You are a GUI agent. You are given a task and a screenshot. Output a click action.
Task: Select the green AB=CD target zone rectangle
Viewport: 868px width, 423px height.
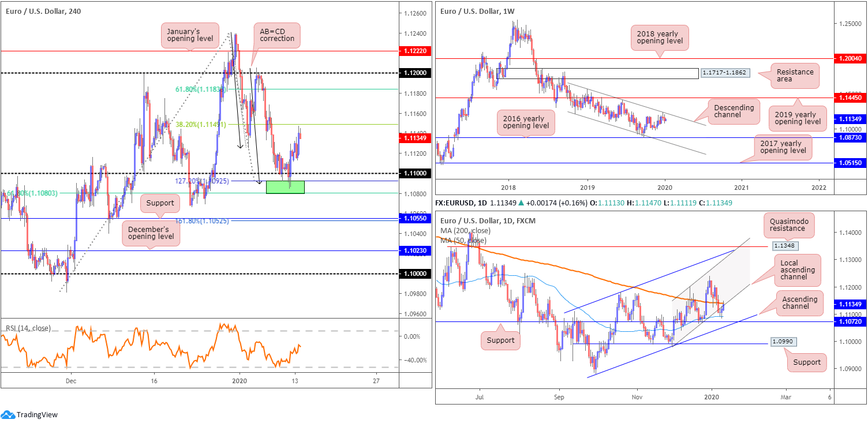pos(285,187)
